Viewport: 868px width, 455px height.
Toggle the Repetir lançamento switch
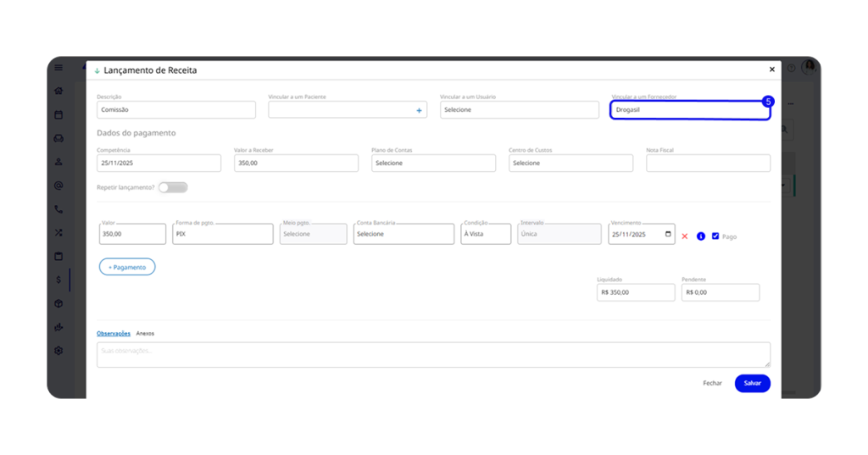173,187
